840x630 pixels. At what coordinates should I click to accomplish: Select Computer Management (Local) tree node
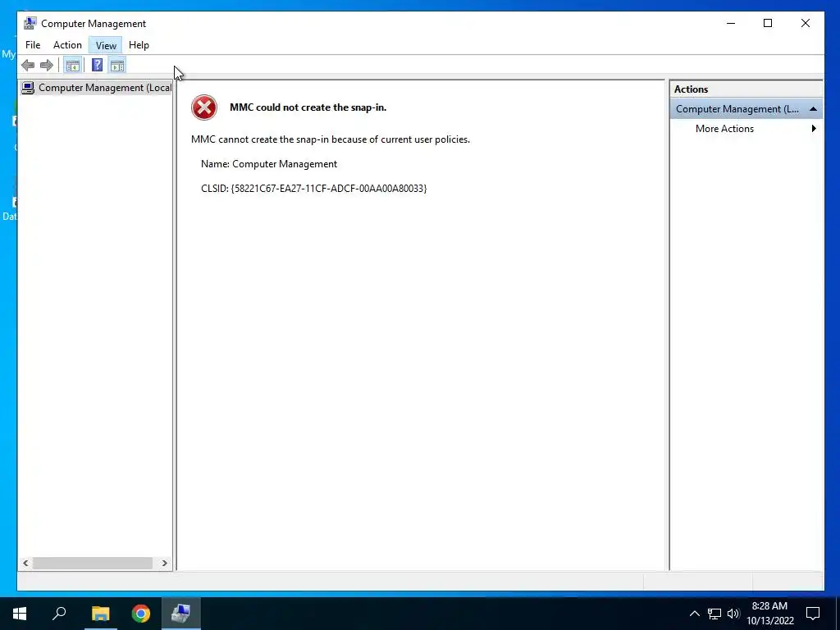(x=97, y=88)
